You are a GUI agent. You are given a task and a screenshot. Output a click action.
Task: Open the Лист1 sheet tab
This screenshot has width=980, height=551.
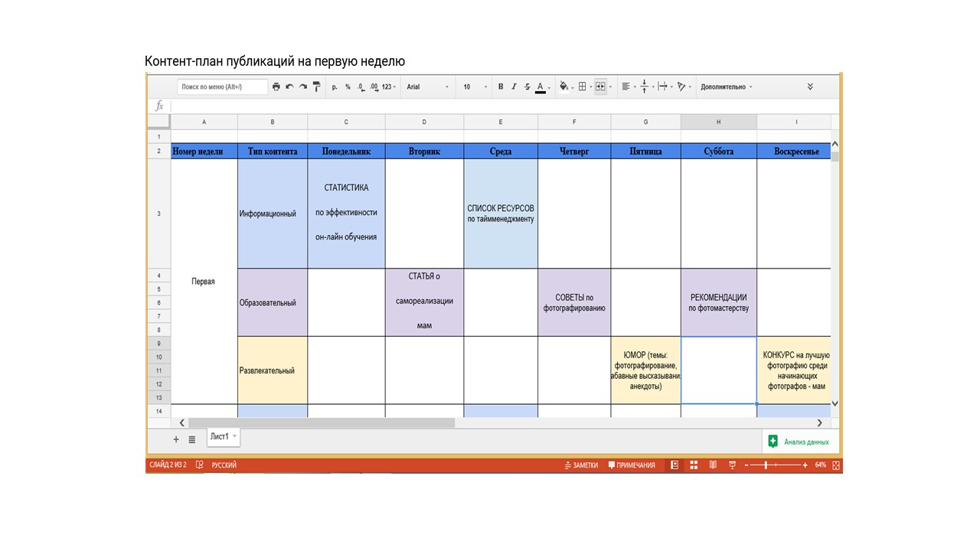pyautogui.click(x=223, y=436)
